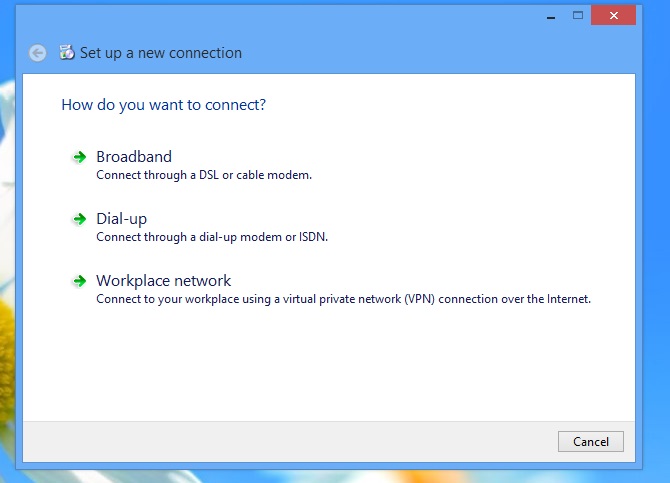Click the back arrow button

click(38, 53)
